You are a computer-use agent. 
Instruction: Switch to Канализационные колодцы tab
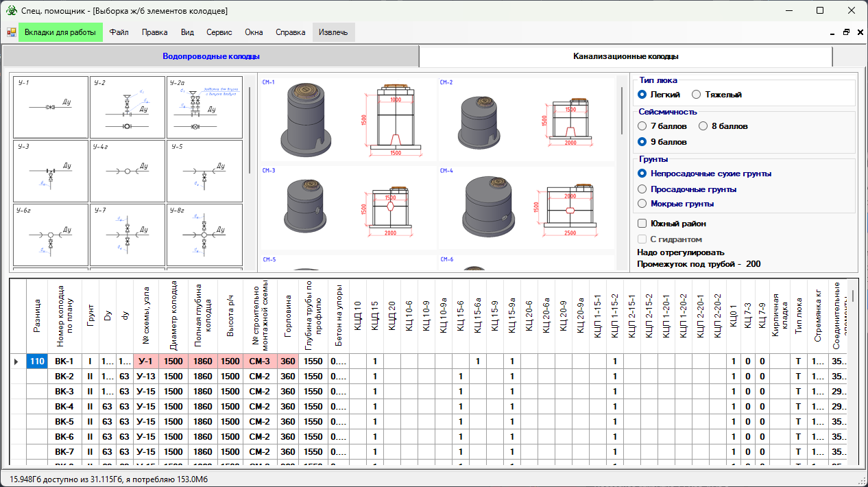pyautogui.click(x=625, y=56)
